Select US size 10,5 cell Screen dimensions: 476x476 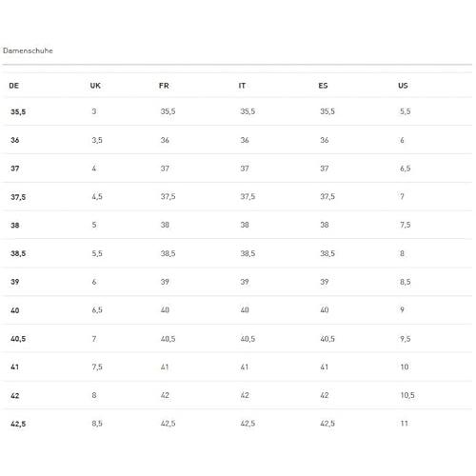407,395
